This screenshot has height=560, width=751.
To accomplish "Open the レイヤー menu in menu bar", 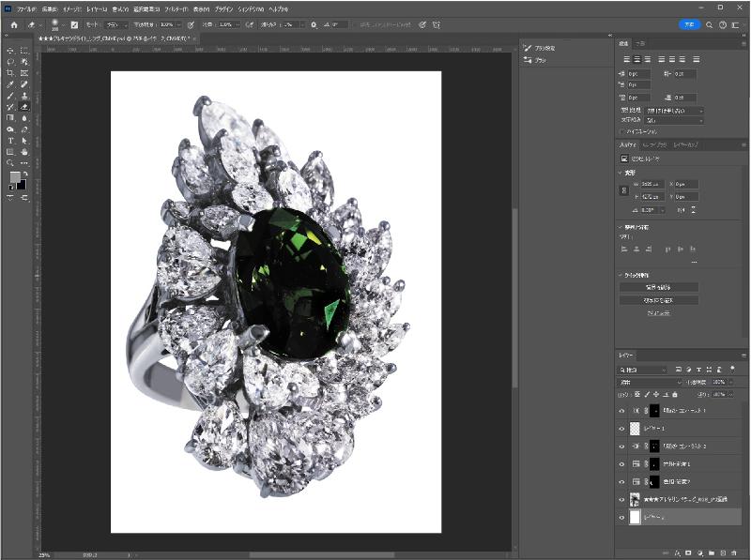I will (x=97, y=8).
